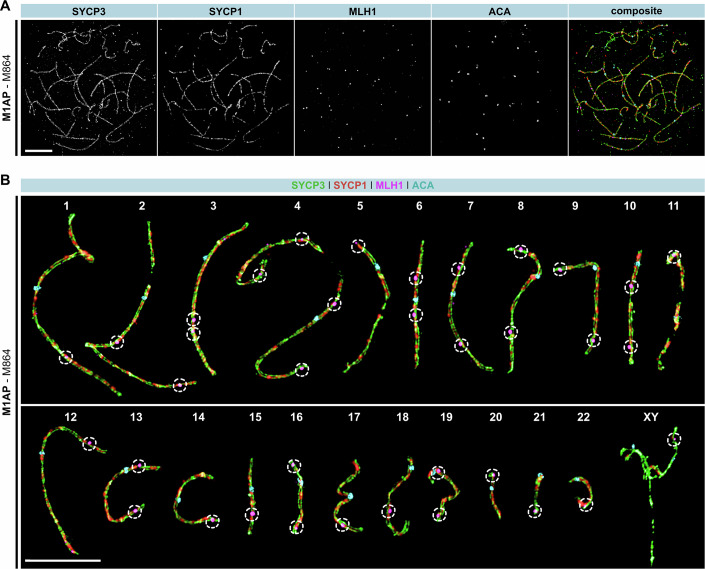Screen dimensions: 705x569
Task: Click chromosome number 8 label
Action: pos(521,206)
